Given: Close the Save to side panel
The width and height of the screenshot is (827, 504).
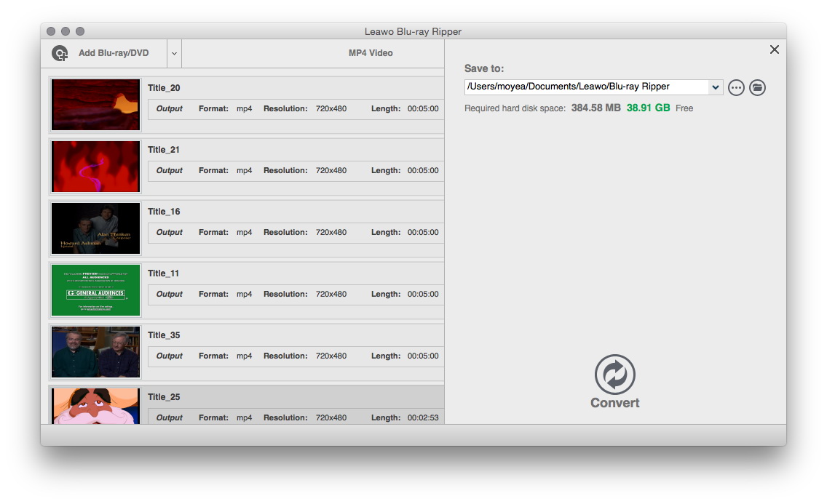Looking at the screenshot, I should [775, 49].
